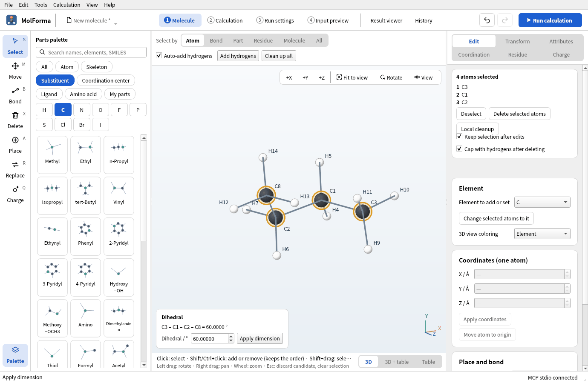
Task: Toggle Cap with hydrogens after deleting
Action: point(459,149)
